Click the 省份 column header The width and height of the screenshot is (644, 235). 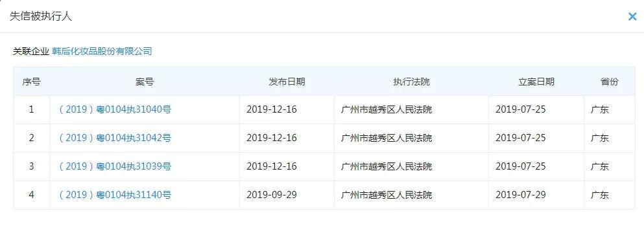[610, 82]
